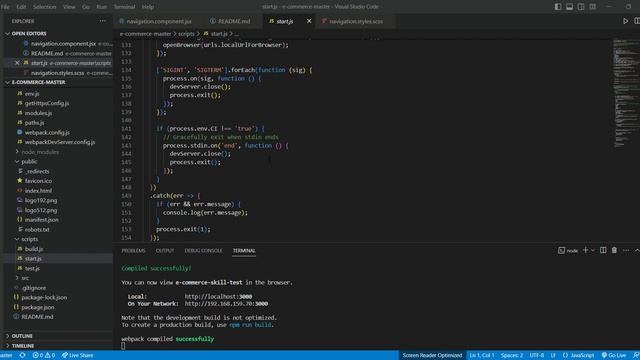640x360 pixels.
Task: Switch to Debug Console tab
Action: (203, 251)
